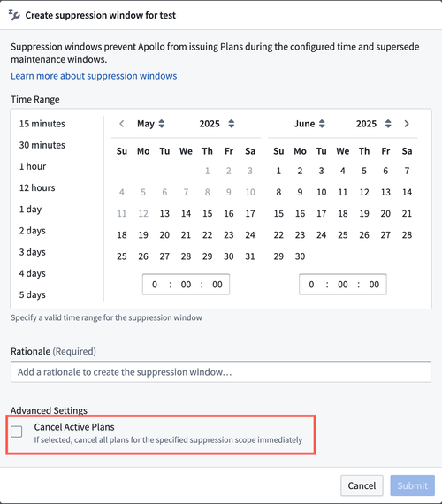Open the left calendar 2025 year dropdown
The width and height of the screenshot is (442, 504).
(x=217, y=124)
